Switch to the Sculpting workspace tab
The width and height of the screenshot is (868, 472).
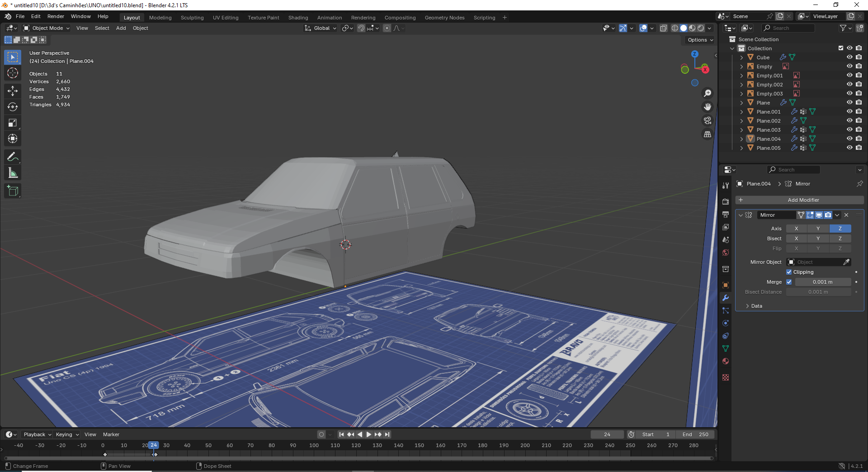coord(192,18)
